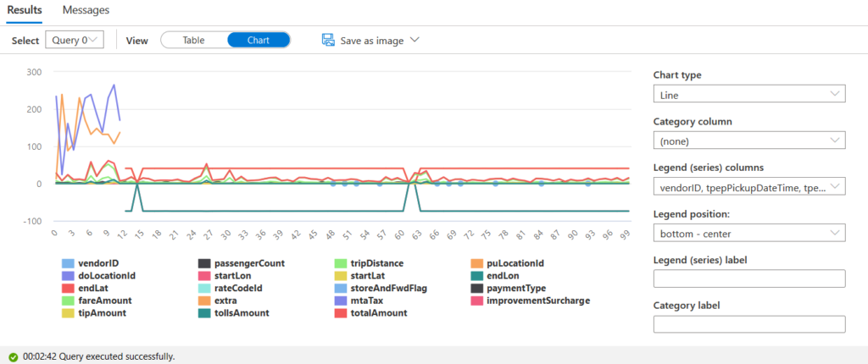The width and height of the screenshot is (868, 364).
Task: Click the Category label input field
Action: [749, 324]
